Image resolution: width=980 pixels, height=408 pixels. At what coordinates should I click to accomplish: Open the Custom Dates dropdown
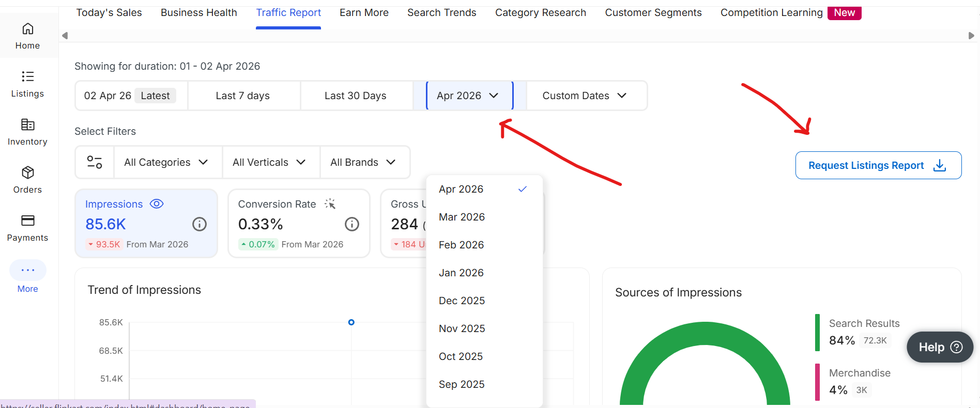[x=585, y=96]
